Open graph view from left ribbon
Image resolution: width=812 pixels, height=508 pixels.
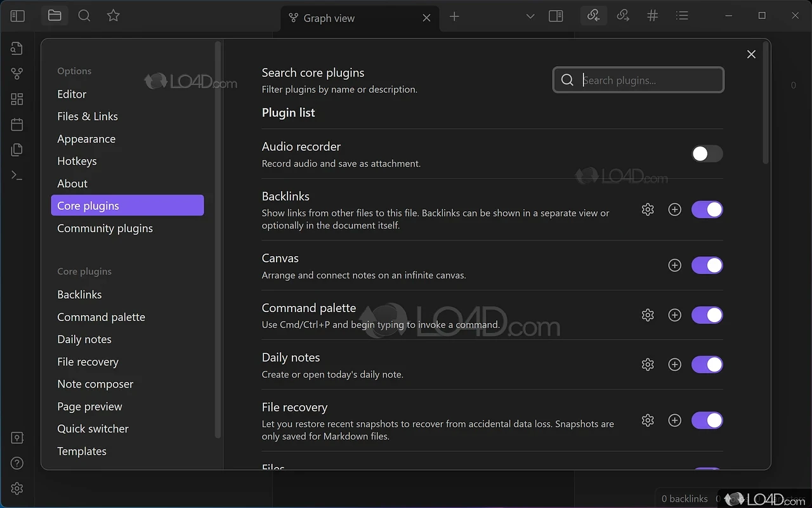point(17,74)
